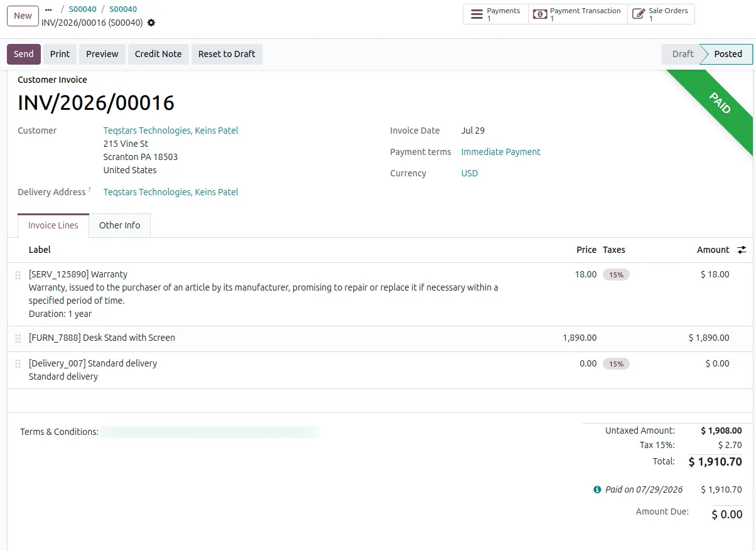Image resolution: width=756 pixels, height=551 pixels.
Task: Open the USD currency link
Action: click(470, 173)
